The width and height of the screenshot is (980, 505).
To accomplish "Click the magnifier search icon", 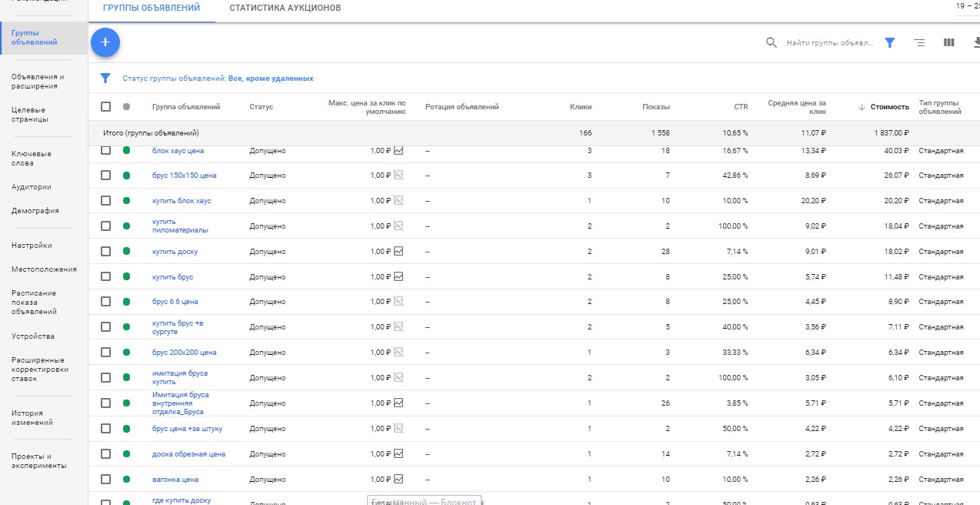I will click(772, 43).
